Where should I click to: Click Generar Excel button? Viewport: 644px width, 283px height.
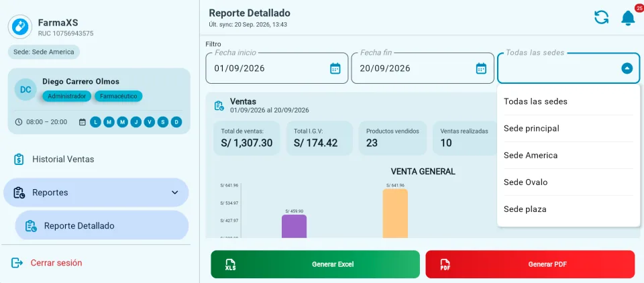point(315,264)
